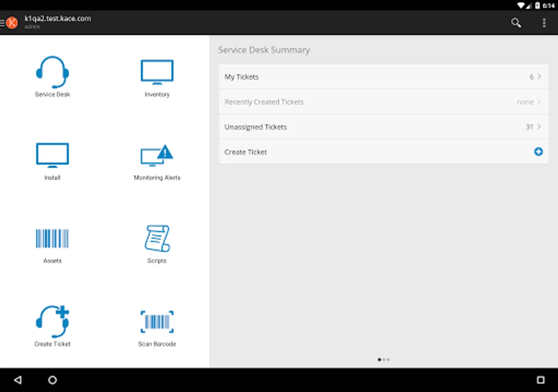
Task: Launch the Scan Barcode icon
Action: [x=157, y=322]
